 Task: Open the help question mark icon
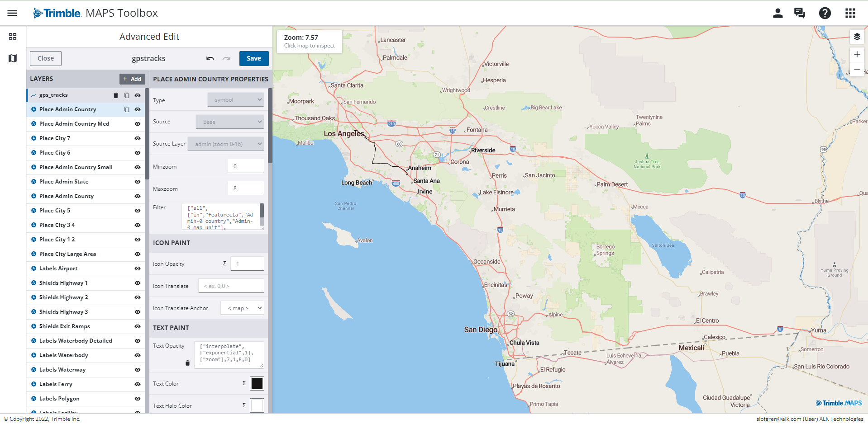(x=825, y=13)
